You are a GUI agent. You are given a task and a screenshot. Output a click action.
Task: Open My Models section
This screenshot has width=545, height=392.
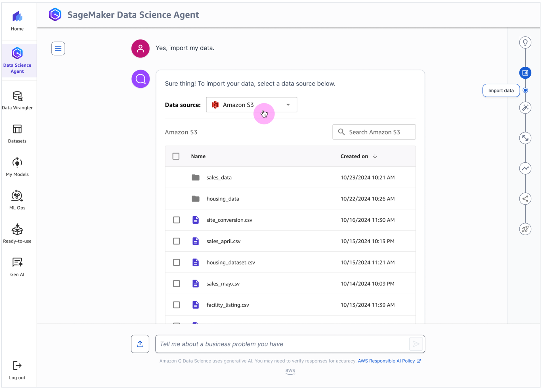tap(17, 167)
